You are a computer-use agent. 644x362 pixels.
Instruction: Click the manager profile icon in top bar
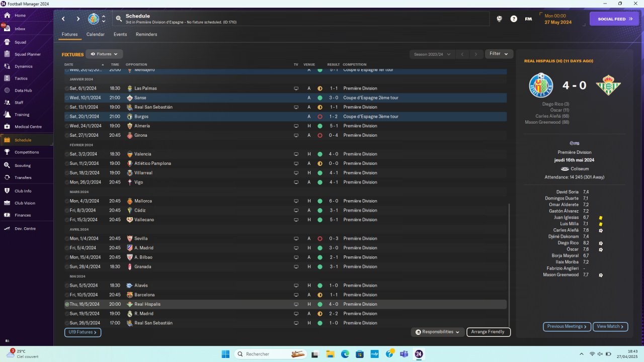pos(499,19)
